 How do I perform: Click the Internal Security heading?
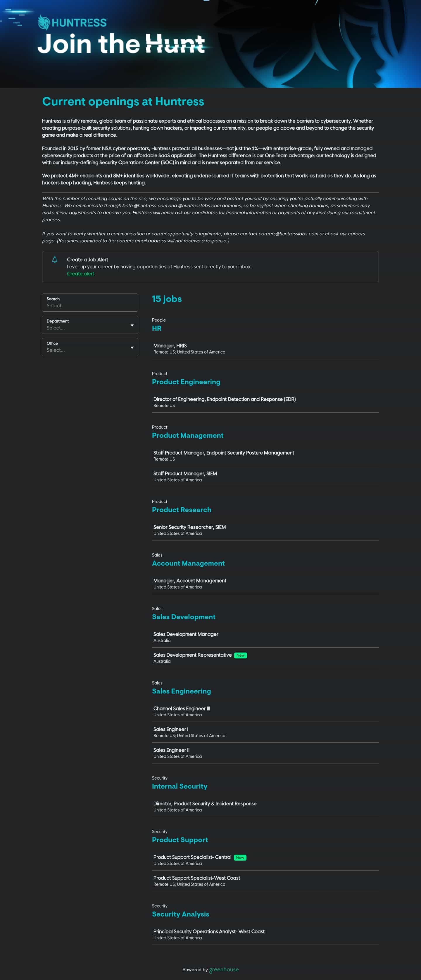(180, 786)
